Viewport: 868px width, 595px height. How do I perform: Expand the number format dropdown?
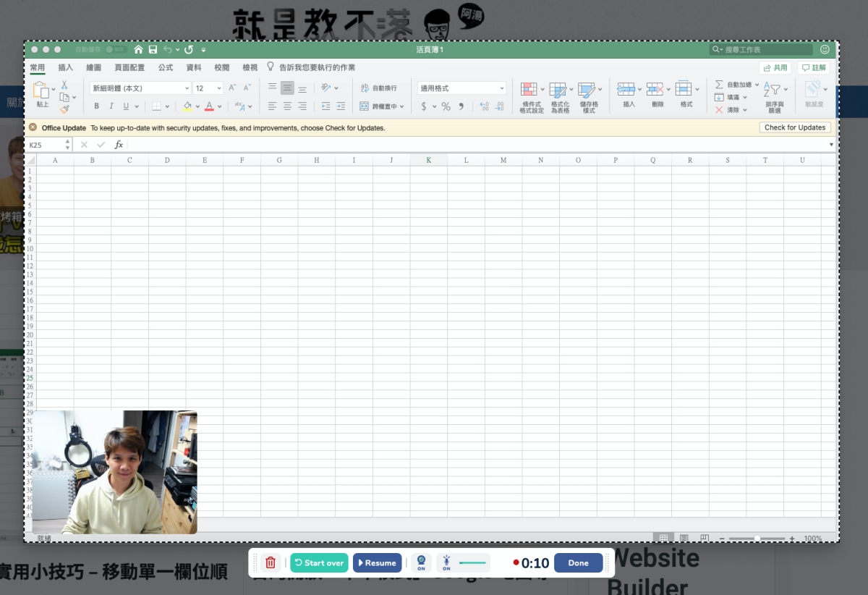pyautogui.click(x=502, y=88)
